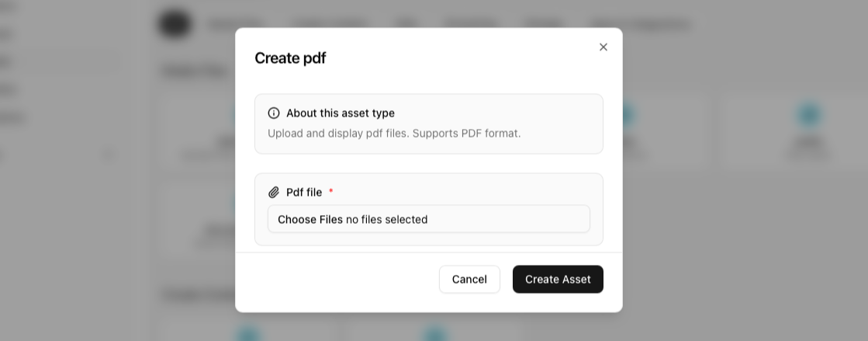Click the info circle icon
The height and width of the screenshot is (341, 868).
274,113
